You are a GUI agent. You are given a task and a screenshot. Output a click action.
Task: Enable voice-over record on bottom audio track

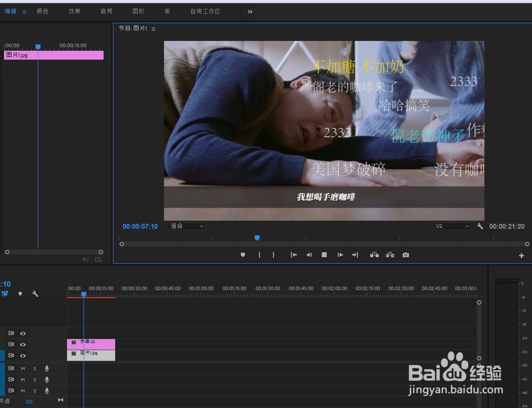[x=47, y=391]
